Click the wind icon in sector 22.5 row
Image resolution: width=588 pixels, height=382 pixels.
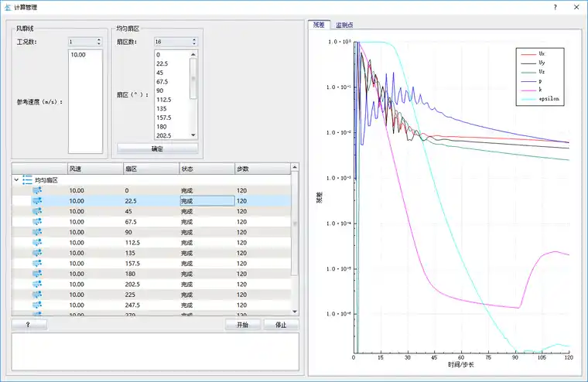[37, 201]
